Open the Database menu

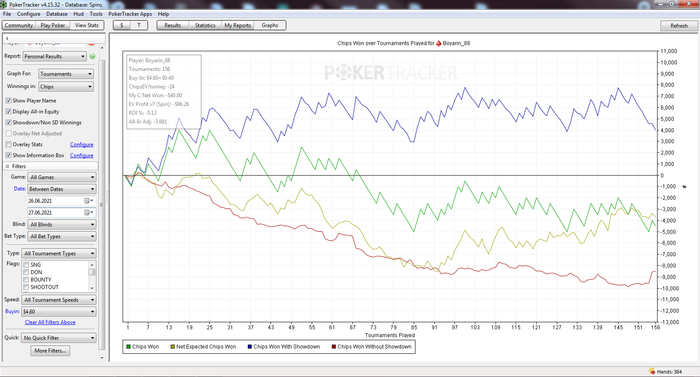point(57,14)
